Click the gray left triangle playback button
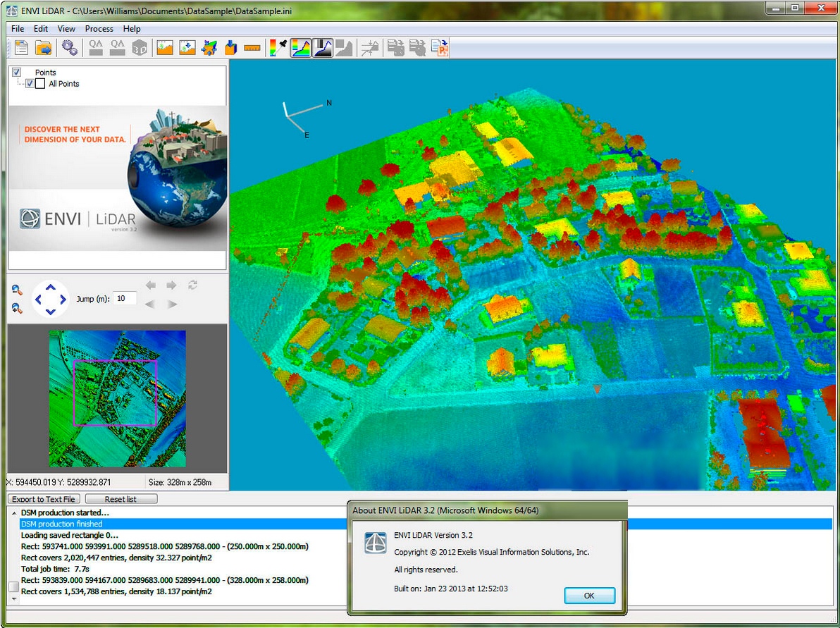 [x=151, y=304]
